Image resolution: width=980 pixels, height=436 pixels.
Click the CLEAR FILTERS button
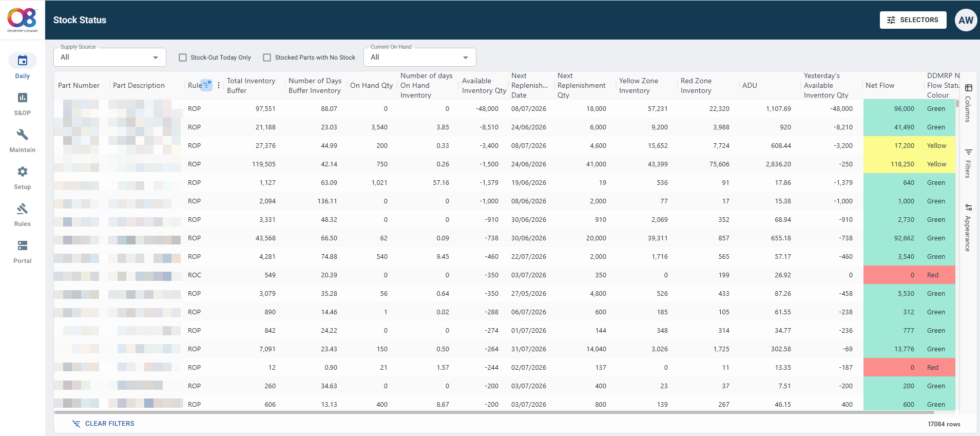pyautogui.click(x=103, y=424)
